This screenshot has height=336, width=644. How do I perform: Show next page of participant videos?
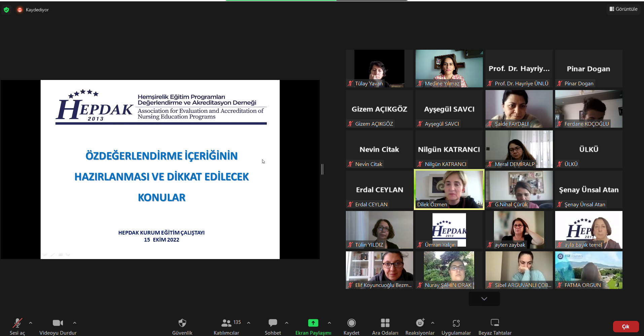pyautogui.click(x=484, y=299)
